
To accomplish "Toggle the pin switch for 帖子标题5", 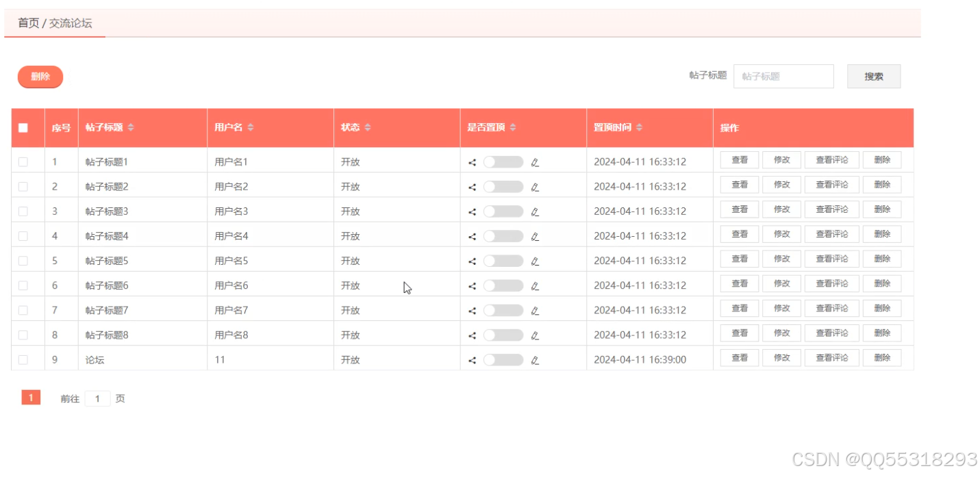I will (503, 261).
